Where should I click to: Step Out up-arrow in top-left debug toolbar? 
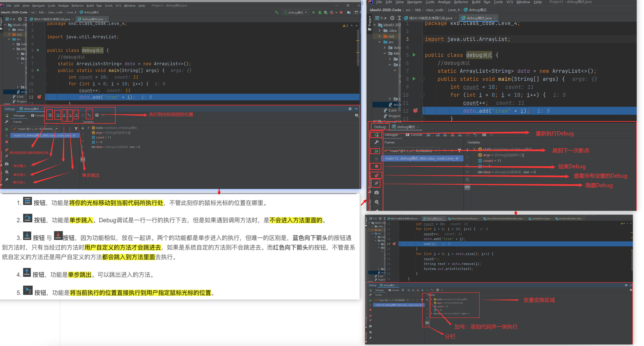pos(77,115)
